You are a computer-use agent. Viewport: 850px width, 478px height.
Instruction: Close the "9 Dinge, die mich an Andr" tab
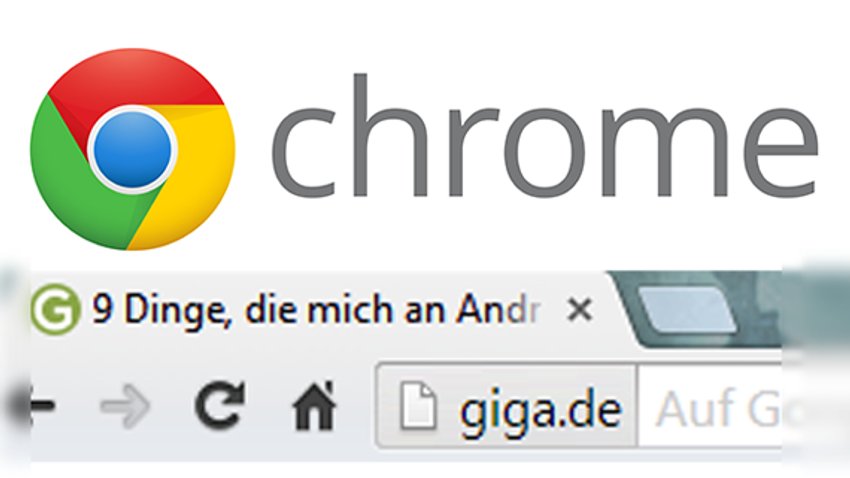[579, 311]
